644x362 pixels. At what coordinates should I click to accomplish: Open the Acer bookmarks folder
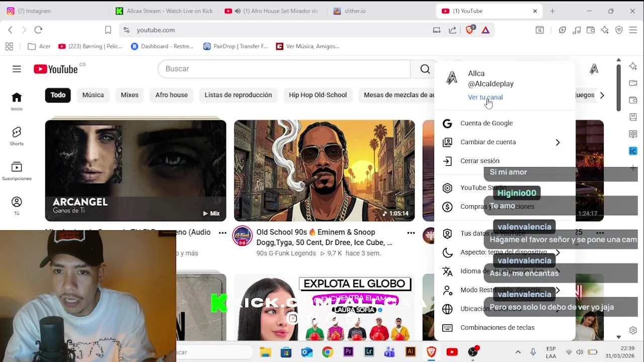point(39,46)
